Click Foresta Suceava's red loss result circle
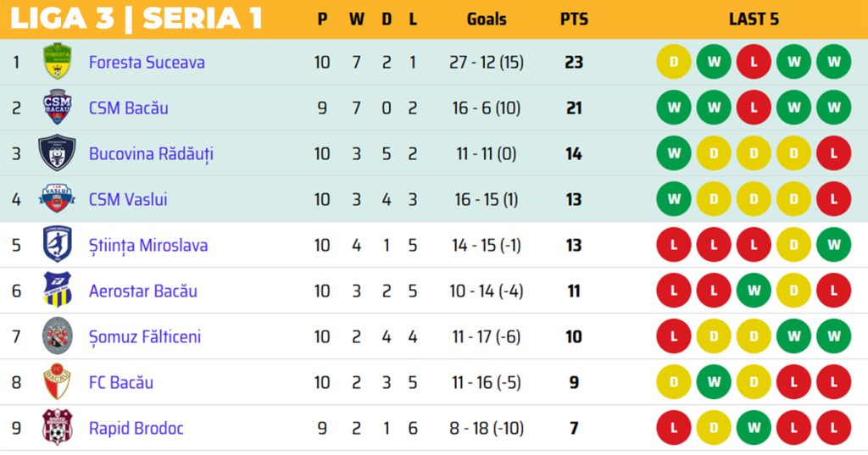The height and width of the screenshot is (455, 868). point(754,62)
